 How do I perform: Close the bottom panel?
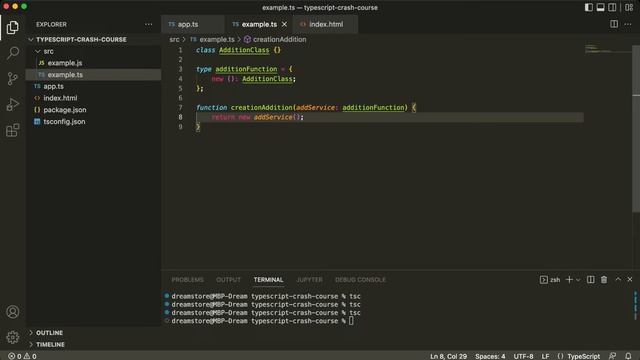click(x=630, y=280)
